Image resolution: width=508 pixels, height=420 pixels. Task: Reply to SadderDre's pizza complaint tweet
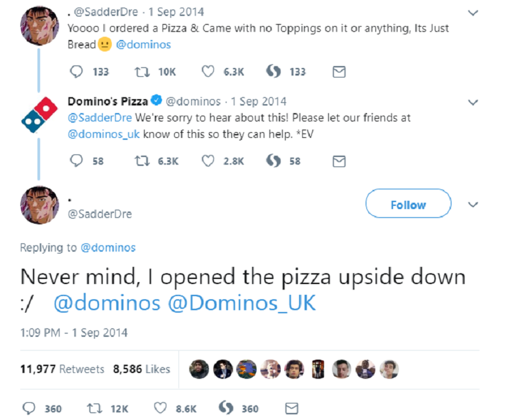pos(77,71)
